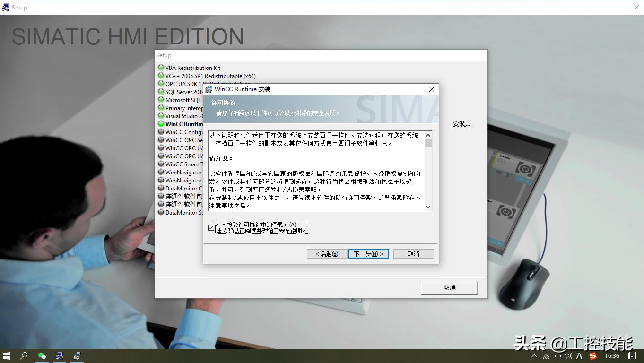644x363 pixels.
Task: Click the status icon next to SQL Server 2014
Action: click(161, 92)
